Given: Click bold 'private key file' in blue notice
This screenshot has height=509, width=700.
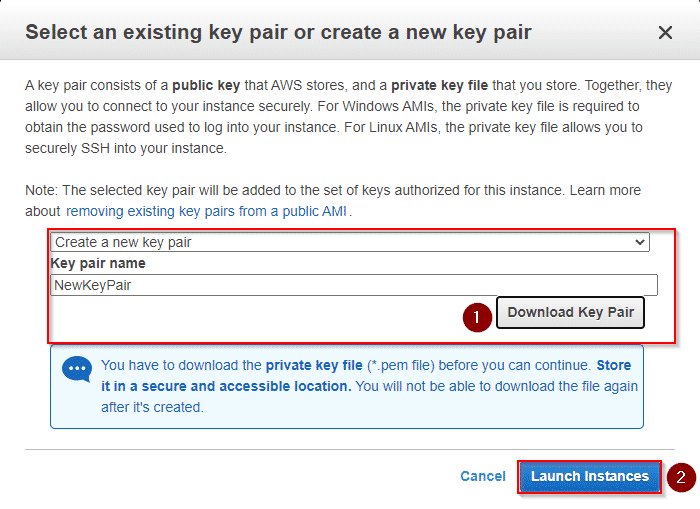Looking at the screenshot, I should (x=314, y=365).
